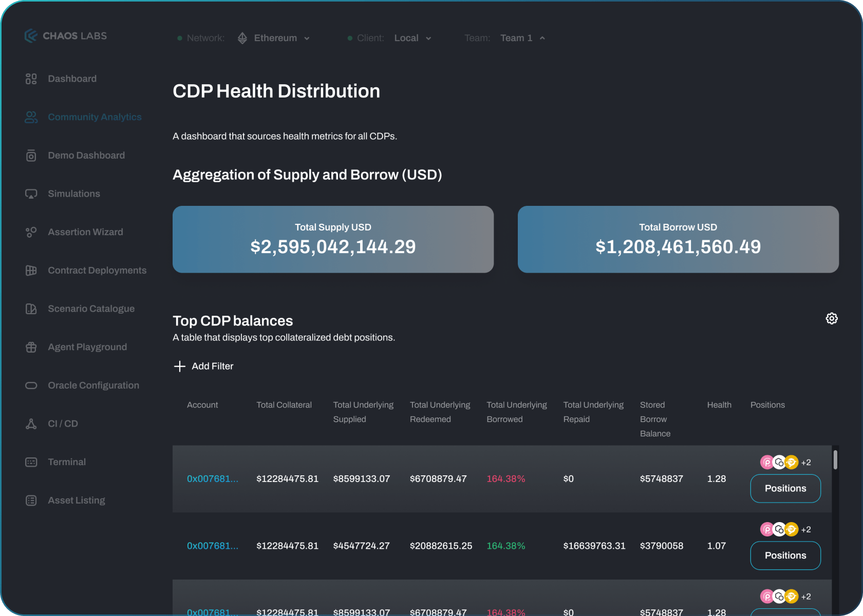Click the 1.07 health value
863x616 pixels.
click(x=717, y=546)
